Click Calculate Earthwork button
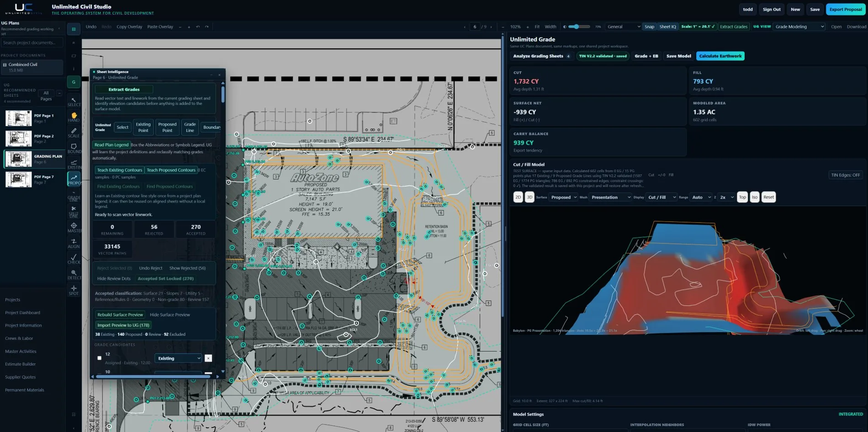Screen dimensions: 868x432 (720, 56)
